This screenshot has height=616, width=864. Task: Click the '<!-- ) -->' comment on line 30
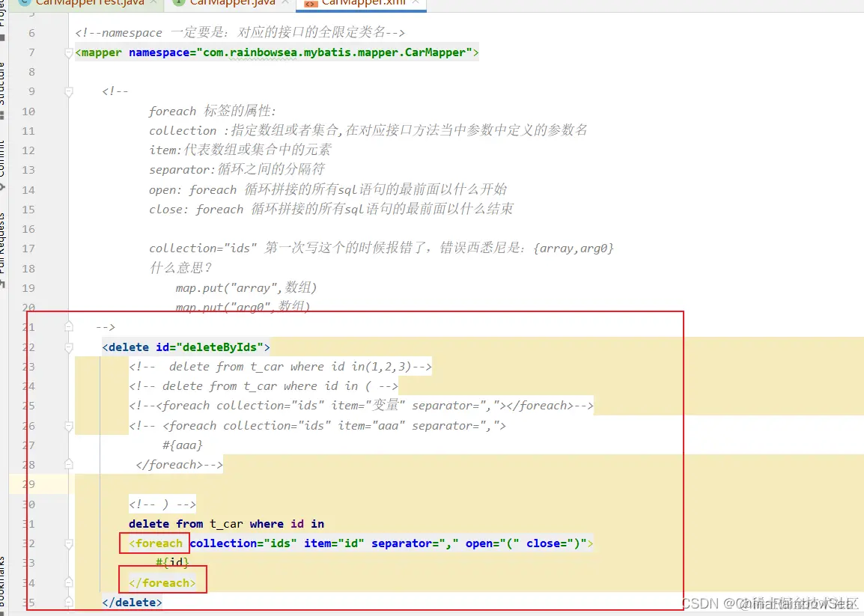coord(162,504)
